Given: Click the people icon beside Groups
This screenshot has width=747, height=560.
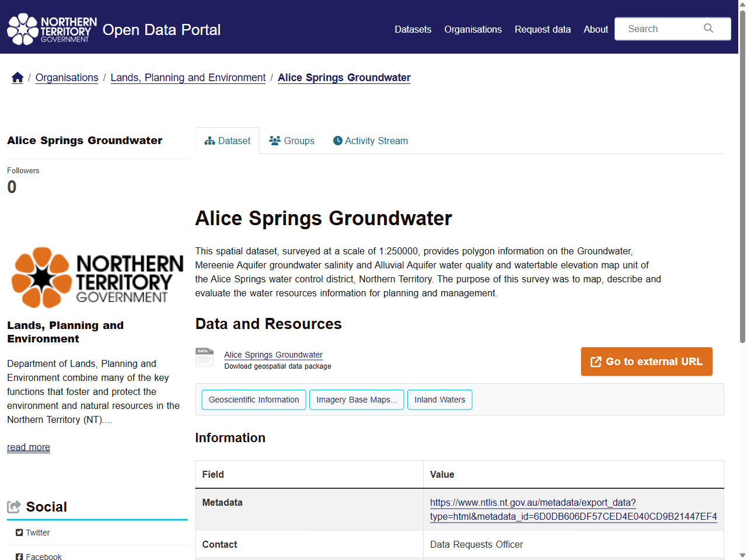Looking at the screenshot, I should click(274, 141).
